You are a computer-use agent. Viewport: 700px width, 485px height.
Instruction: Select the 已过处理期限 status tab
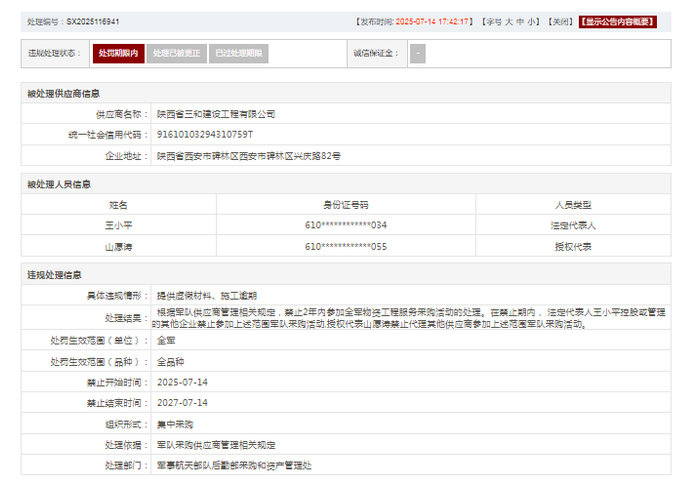tap(238, 54)
